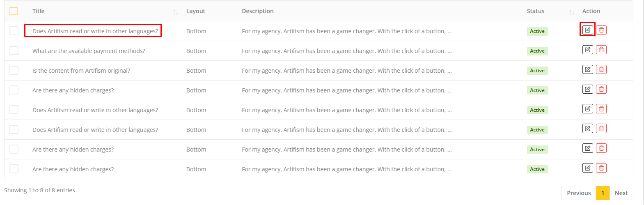Delete the payment methods FAQ row
This screenshot has height=205, width=644.
601,50
